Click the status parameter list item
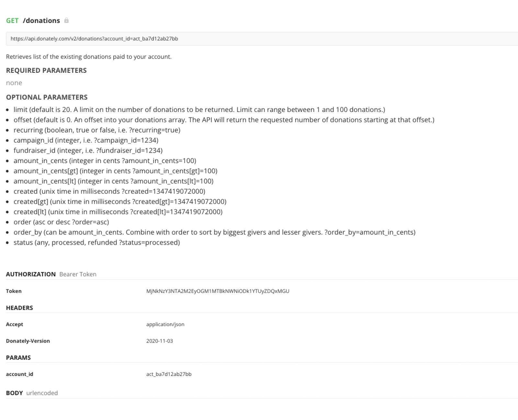Image resolution: width=518 pixels, height=420 pixels. pos(96,243)
